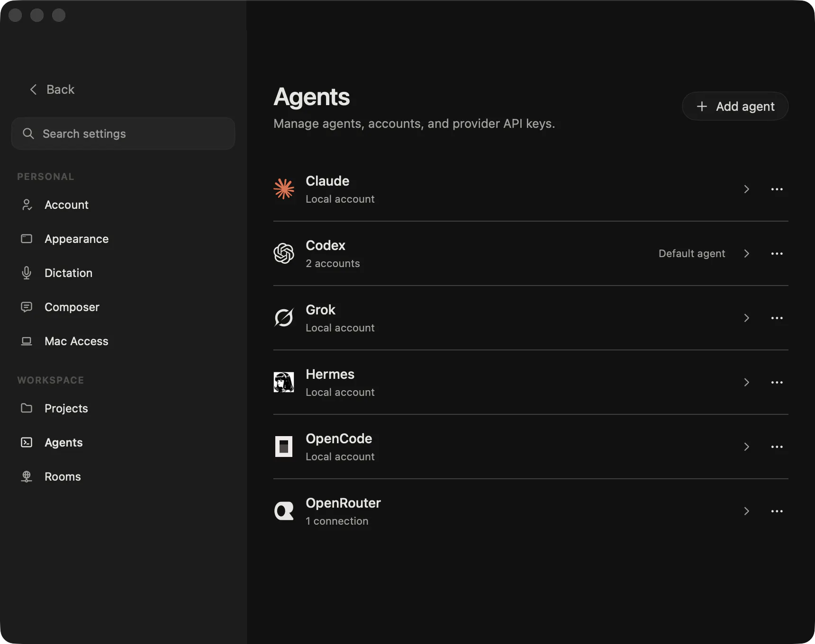The width and height of the screenshot is (815, 644).
Task: Click the 'Manage agents, accounts, and provider API keys.' description
Action: tap(414, 124)
